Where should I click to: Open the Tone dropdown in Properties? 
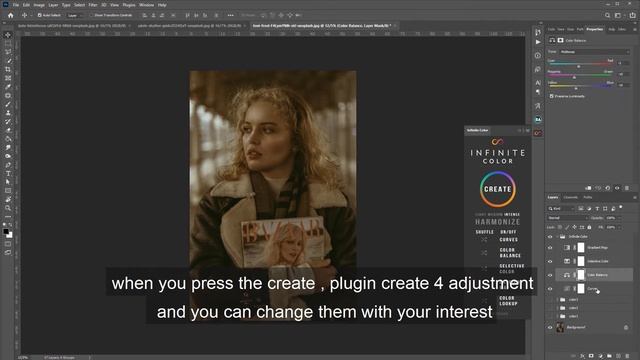tap(595, 52)
